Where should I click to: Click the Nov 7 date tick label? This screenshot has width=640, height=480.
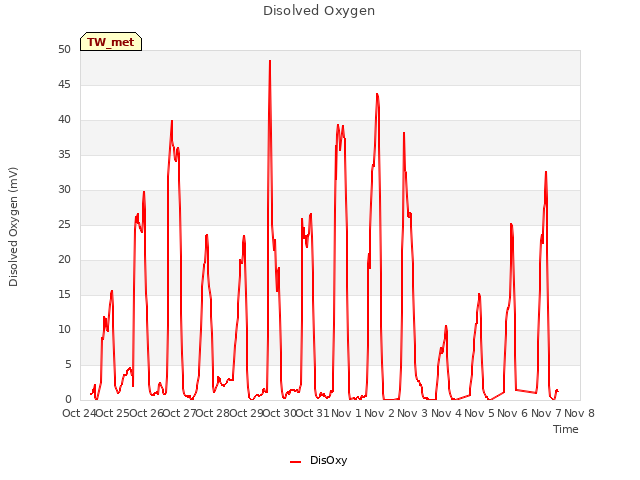tap(546, 413)
